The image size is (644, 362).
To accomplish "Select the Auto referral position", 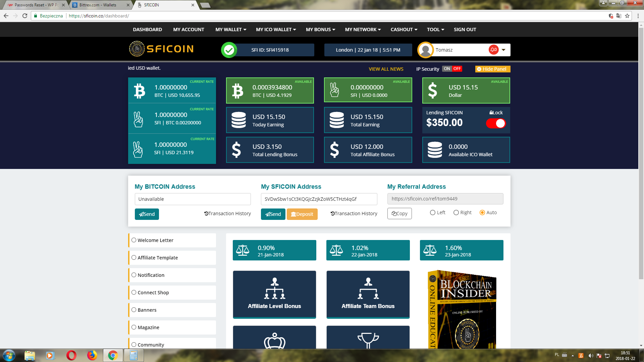I will click(x=482, y=213).
